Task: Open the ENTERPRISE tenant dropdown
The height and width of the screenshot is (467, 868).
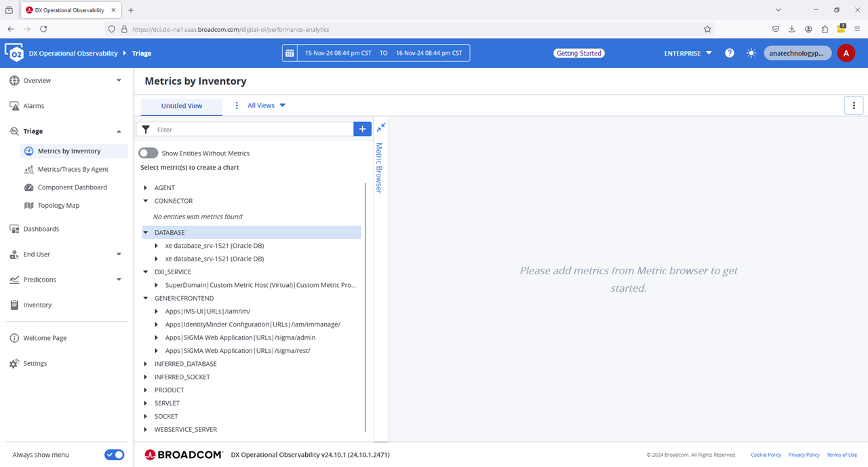Action: 688,53
